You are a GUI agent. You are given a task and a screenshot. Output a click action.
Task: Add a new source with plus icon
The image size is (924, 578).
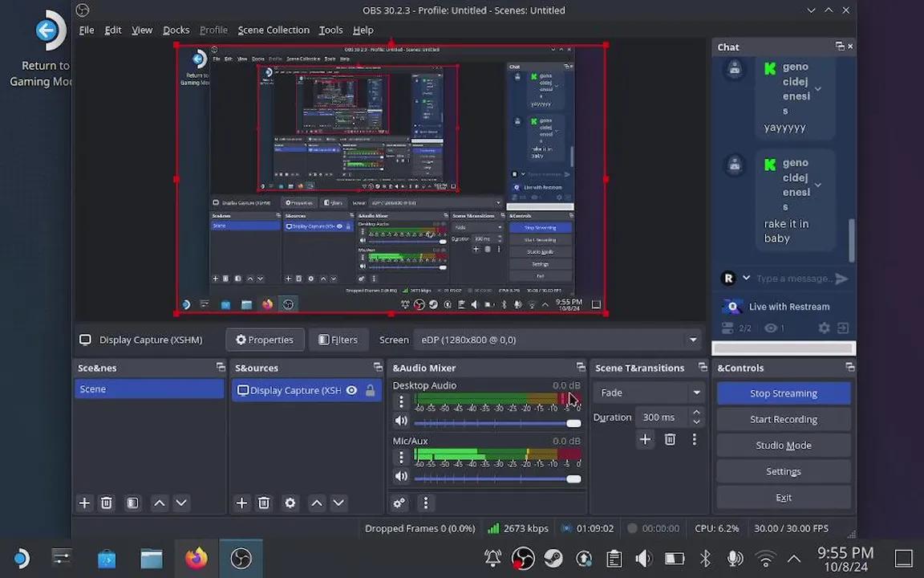[x=241, y=503]
